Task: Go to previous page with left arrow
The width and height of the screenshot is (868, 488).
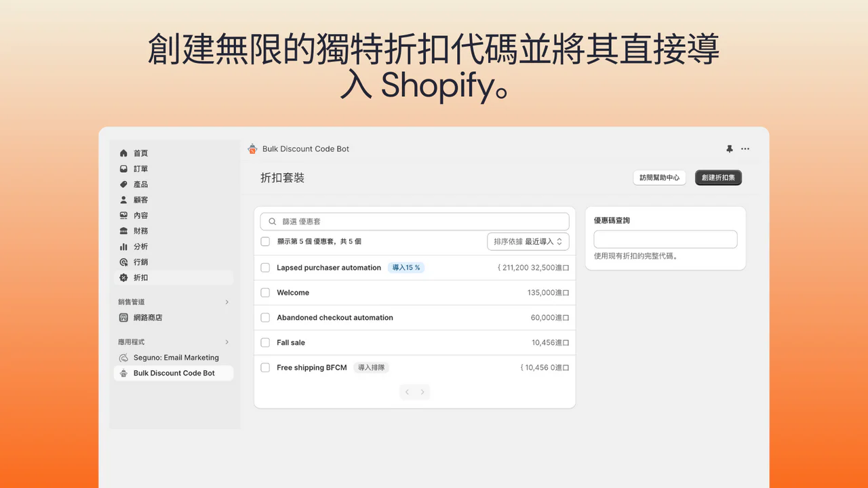Action: click(x=407, y=392)
